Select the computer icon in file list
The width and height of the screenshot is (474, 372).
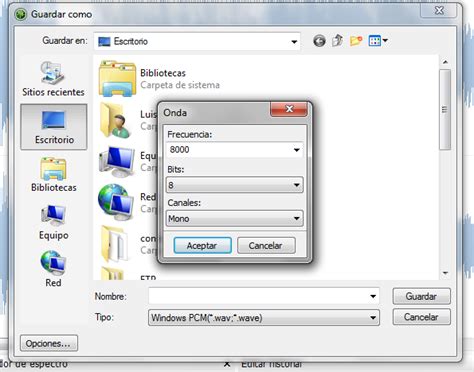pos(117,162)
